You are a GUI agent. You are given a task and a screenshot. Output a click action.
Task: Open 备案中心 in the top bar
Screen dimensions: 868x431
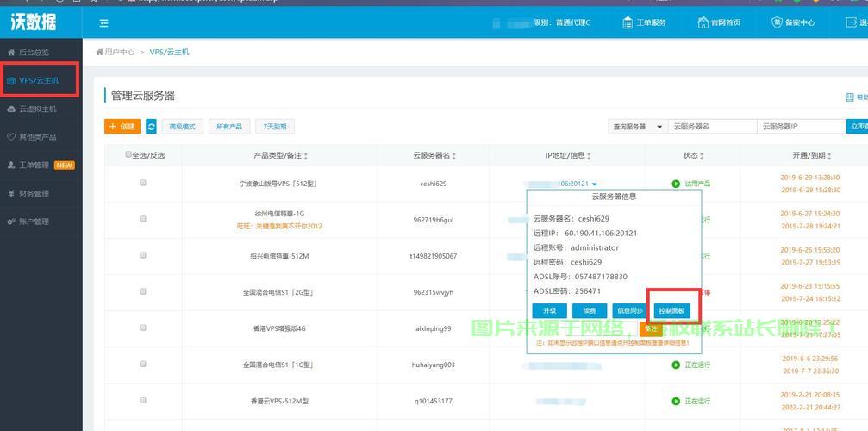click(793, 22)
